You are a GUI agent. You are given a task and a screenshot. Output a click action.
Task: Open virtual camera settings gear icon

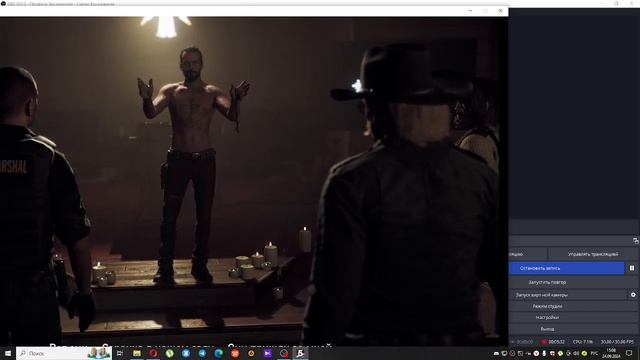(x=633, y=295)
